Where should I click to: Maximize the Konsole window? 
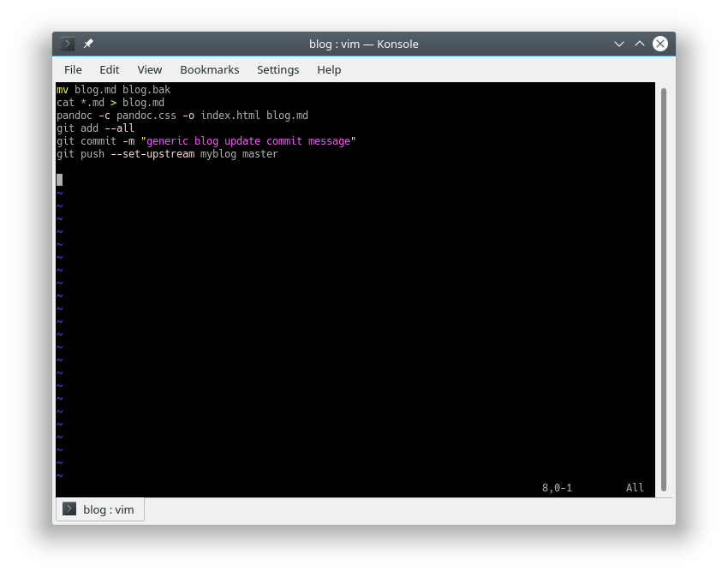[x=640, y=44]
